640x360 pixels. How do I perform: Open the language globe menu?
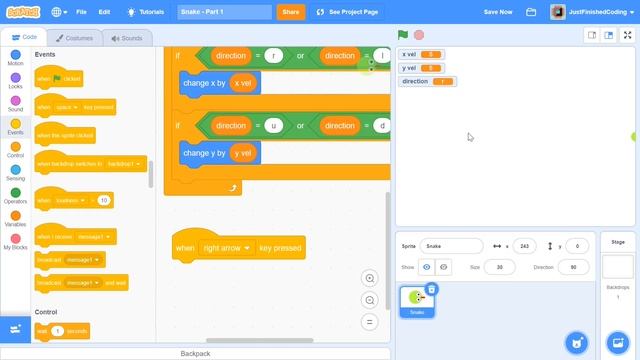coord(59,12)
